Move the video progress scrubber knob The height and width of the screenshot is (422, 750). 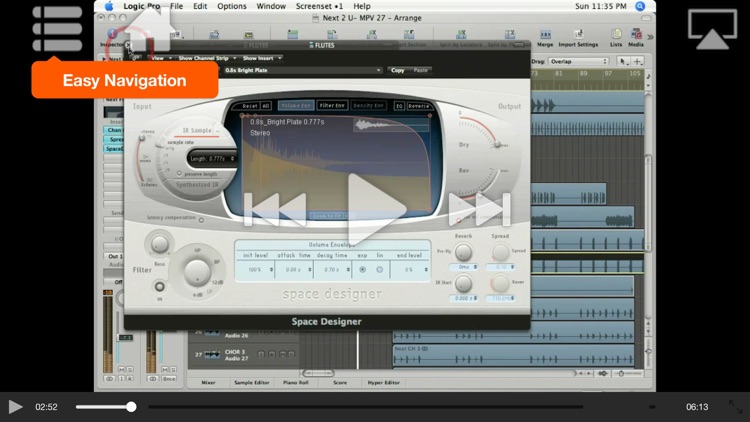pos(131,407)
